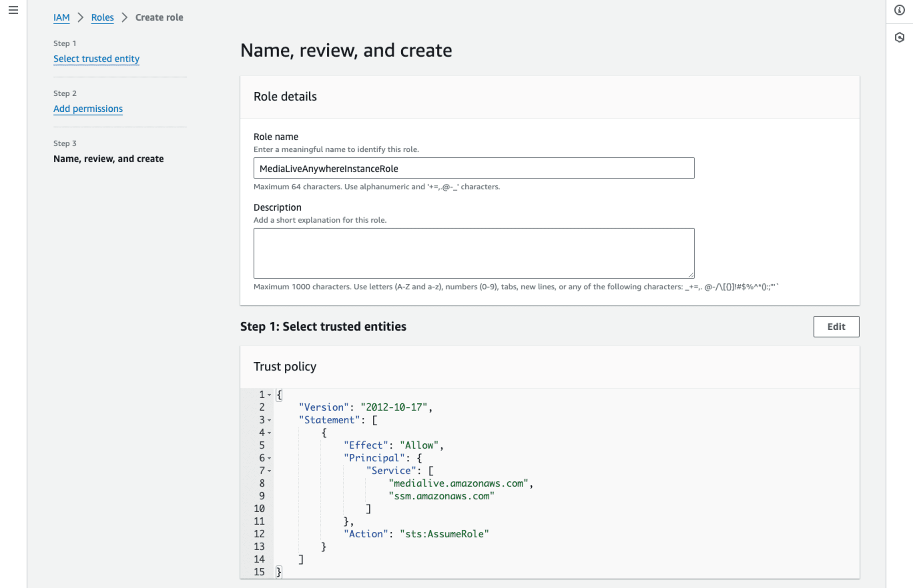Return to Select trusted entity step
This screenshot has width=913, height=588.
click(x=96, y=59)
